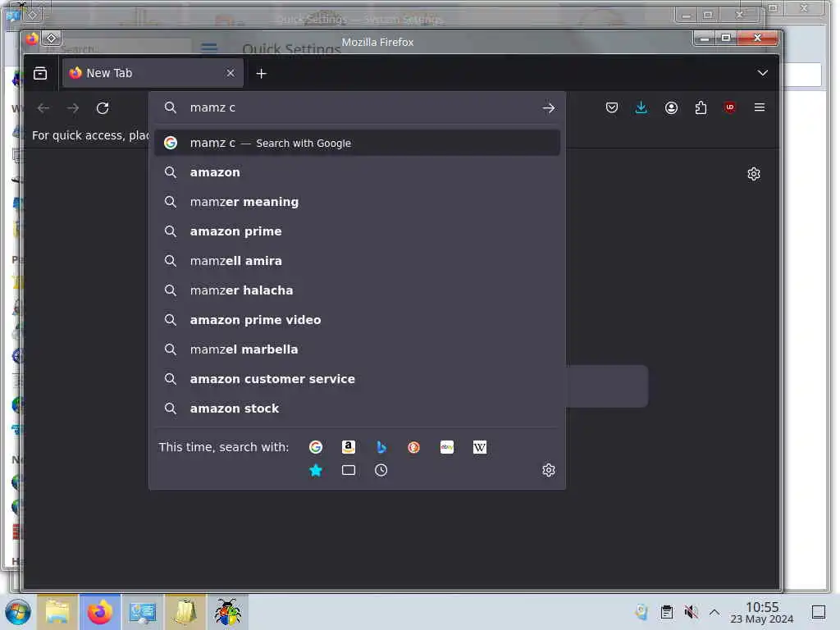Expand hidden system tray icons arrow
This screenshot has width=840, height=630.
tap(714, 612)
